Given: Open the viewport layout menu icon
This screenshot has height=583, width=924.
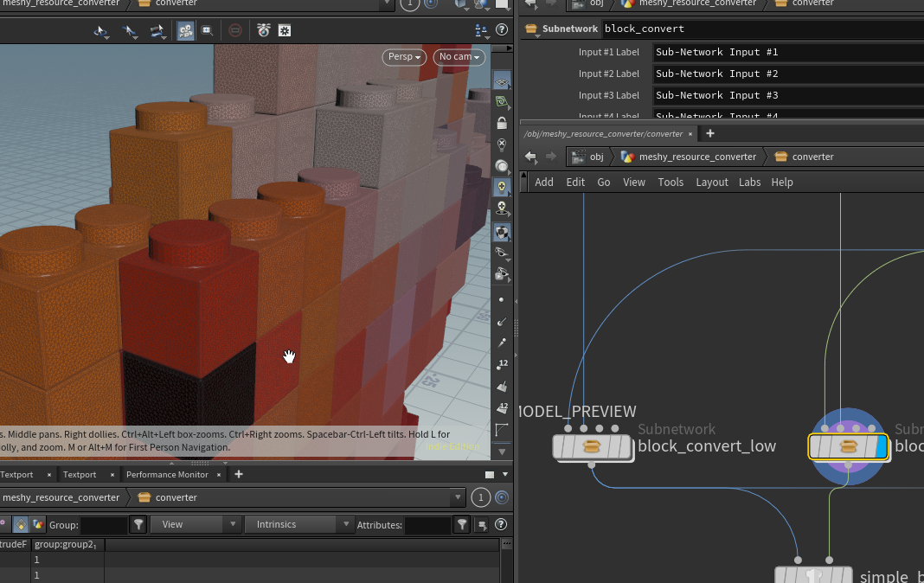Looking at the screenshot, I should tap(481, 30).
